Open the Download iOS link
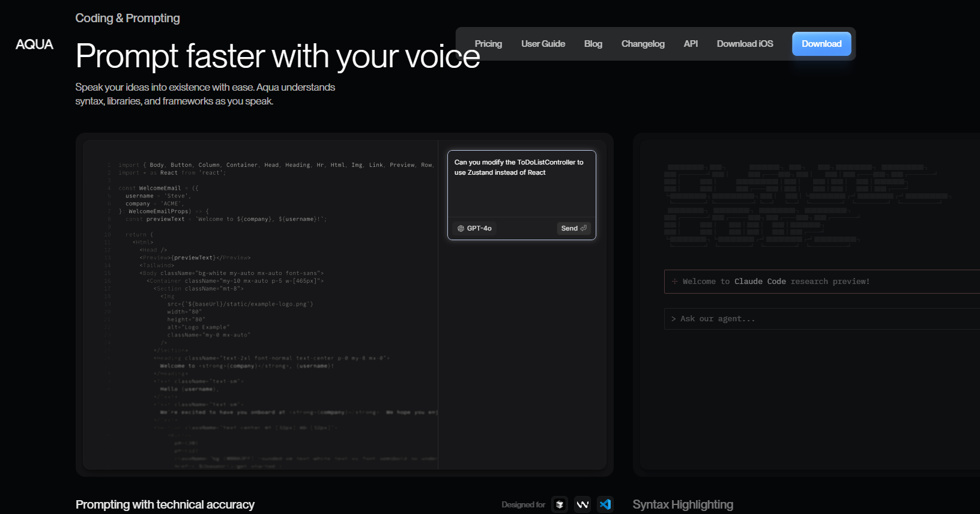Screen dimensions: 980x514 745,44
